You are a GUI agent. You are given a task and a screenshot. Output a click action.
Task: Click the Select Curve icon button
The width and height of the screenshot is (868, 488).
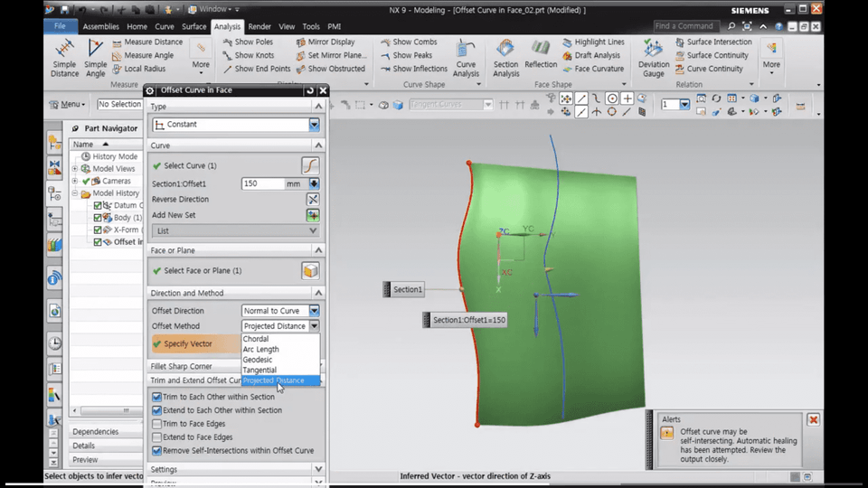click(310, 165)
